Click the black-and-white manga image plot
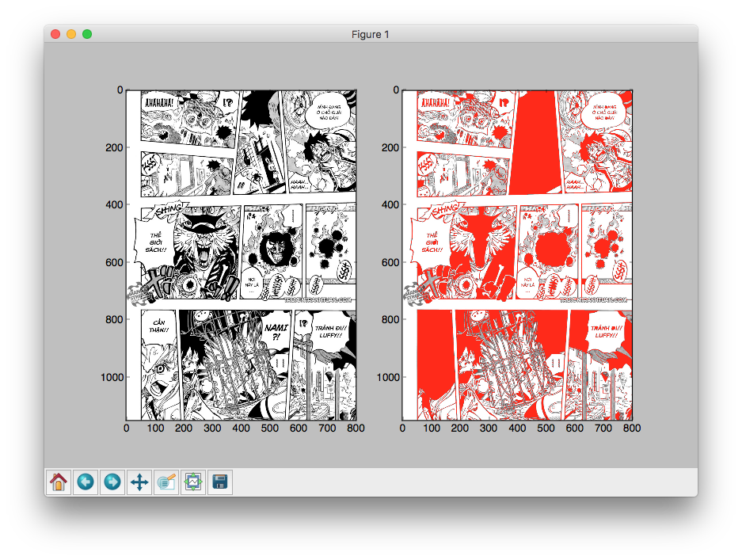This screenshot has width=742, height=560. tap(242, 255)
